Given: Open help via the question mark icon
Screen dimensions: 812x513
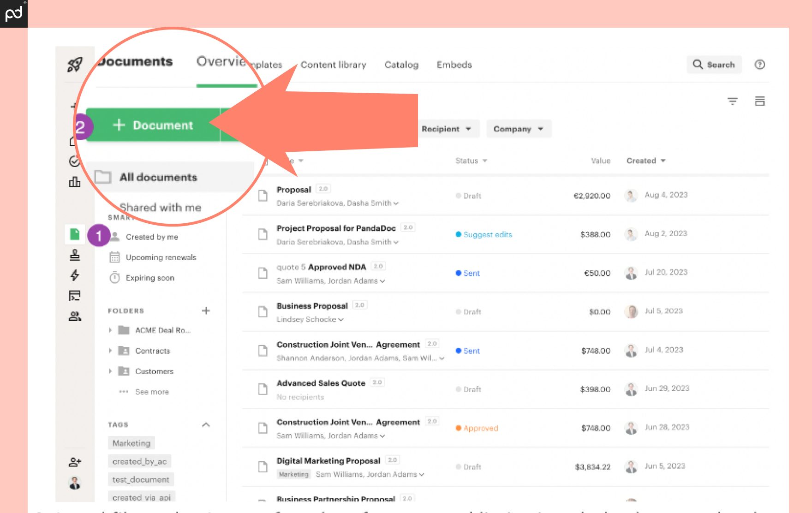Looking at the screenshot, I should [759, 65].
